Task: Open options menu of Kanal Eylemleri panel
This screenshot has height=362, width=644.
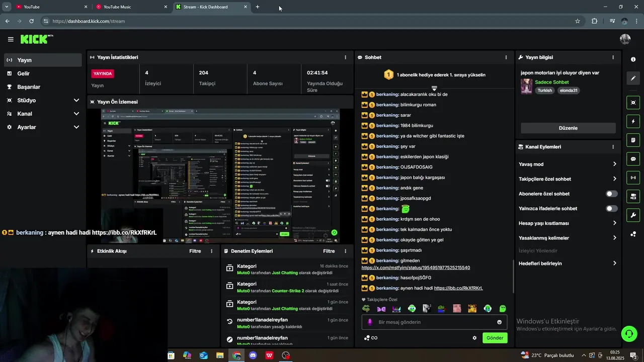Action: tap(613, 147)
